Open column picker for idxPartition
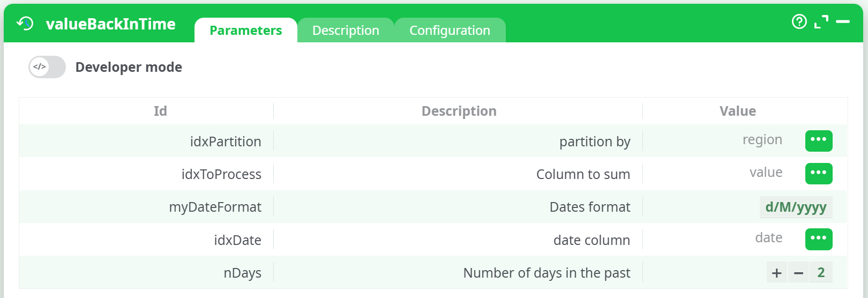 point(818,141)
